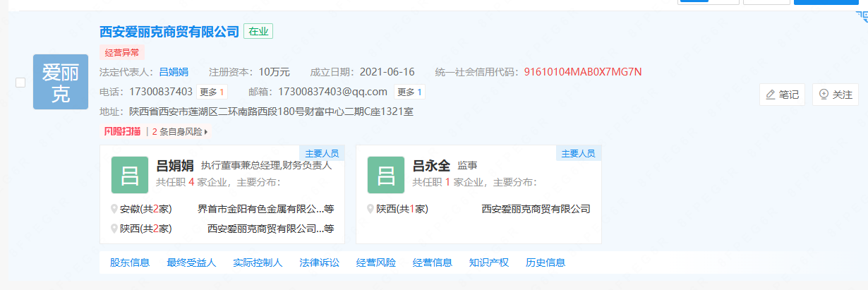
Task: Click 主要人员 tag on 吕娟娟 card
Action: tap(322, 153)
